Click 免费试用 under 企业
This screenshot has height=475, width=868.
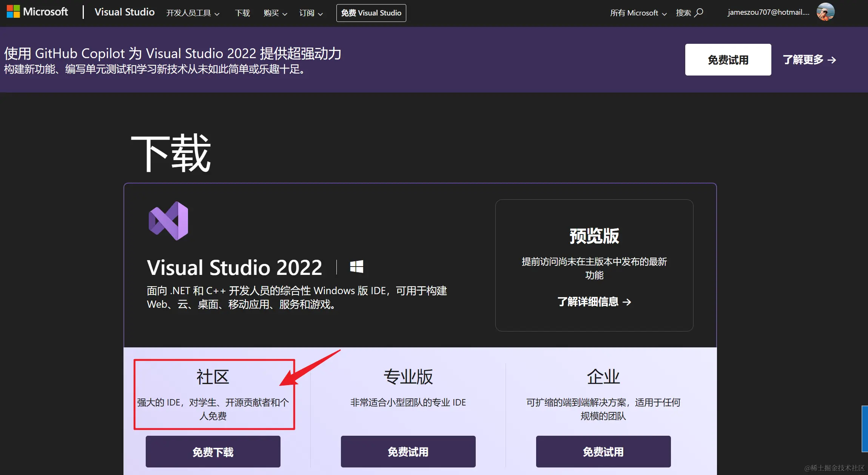603,452
